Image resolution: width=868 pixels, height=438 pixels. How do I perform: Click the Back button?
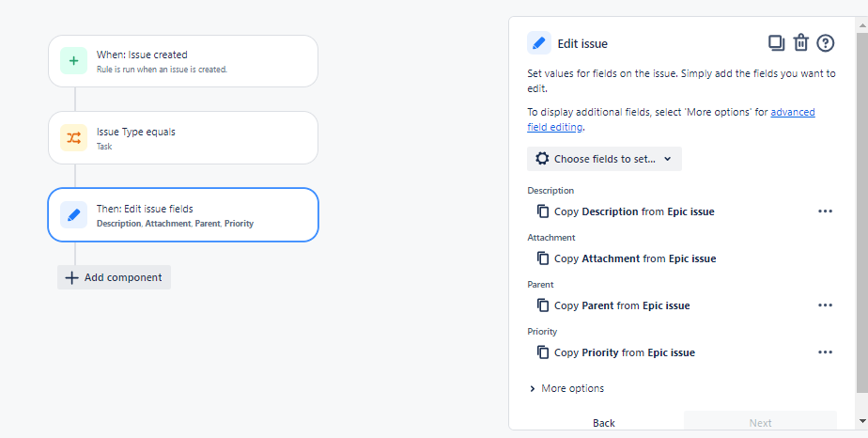[x=604, y=423]
